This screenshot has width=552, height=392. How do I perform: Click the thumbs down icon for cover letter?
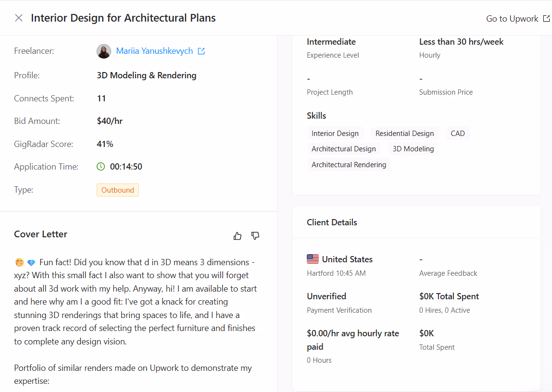pyautogui.click(x=255, y=236)
